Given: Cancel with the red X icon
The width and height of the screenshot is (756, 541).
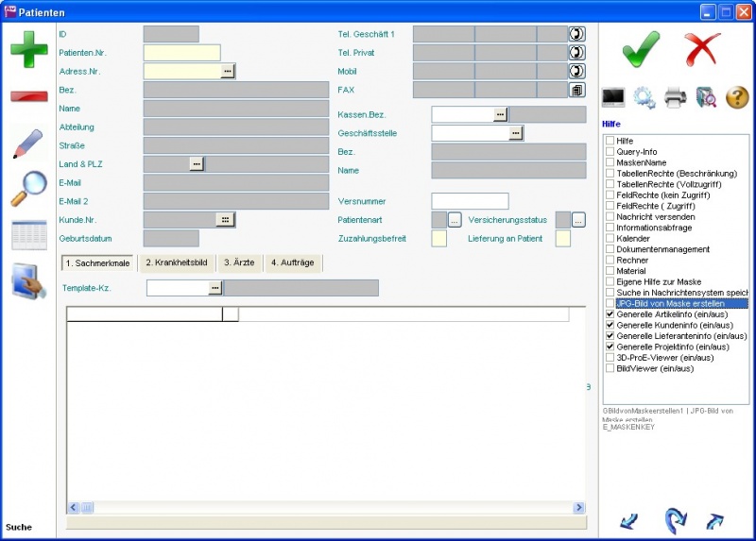Looking at the screenshot, I should coord(702,47).
